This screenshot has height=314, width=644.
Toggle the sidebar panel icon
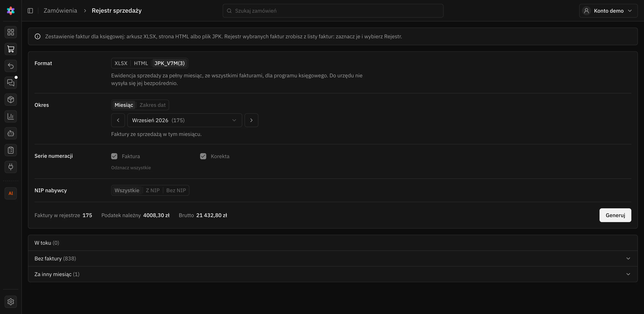pos(30,11)
